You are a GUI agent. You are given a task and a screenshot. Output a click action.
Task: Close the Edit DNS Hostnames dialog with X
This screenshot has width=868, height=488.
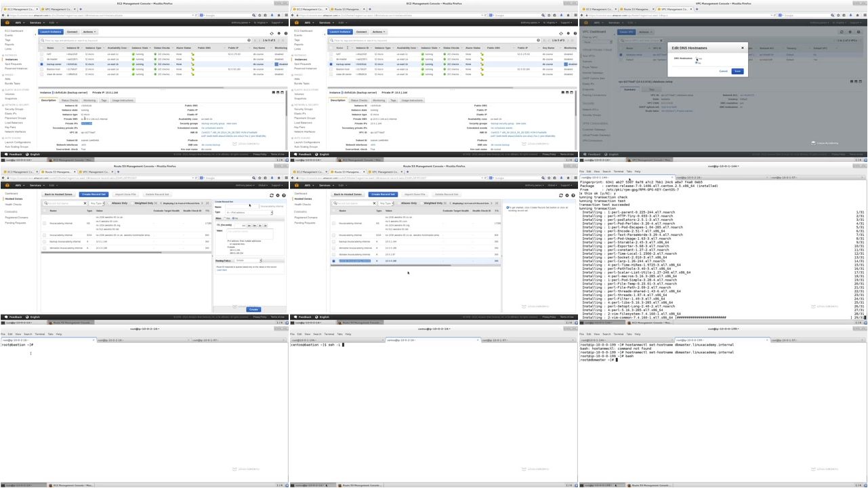click(x=742, y=47)
